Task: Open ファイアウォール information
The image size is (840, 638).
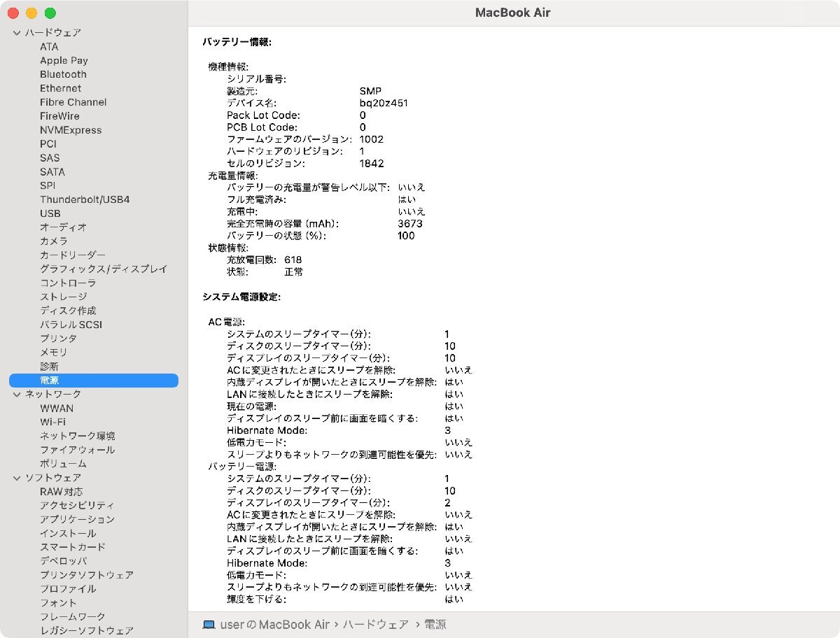Action: (78, 450)
